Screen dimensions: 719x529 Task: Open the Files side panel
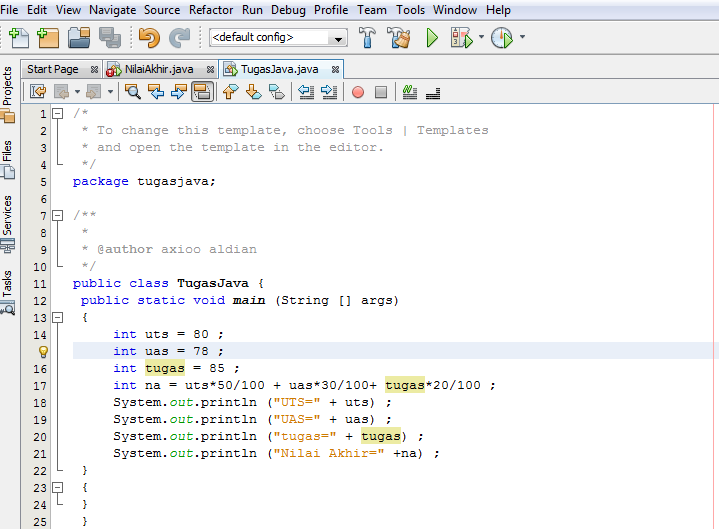coord(8,158)
